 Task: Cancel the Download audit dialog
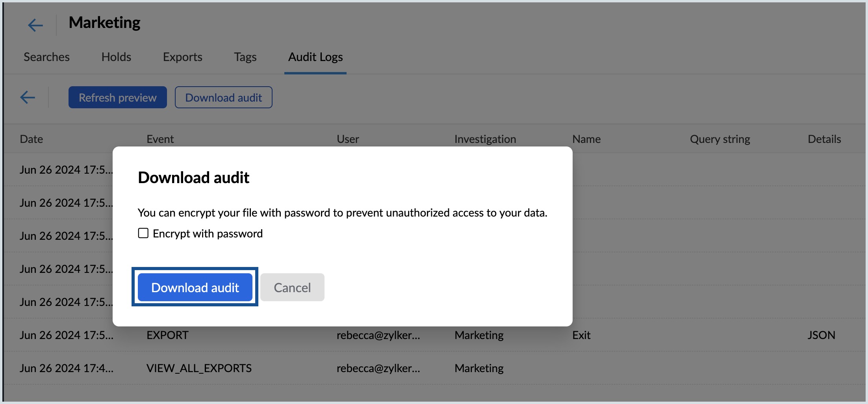click(x=292, y=287)
